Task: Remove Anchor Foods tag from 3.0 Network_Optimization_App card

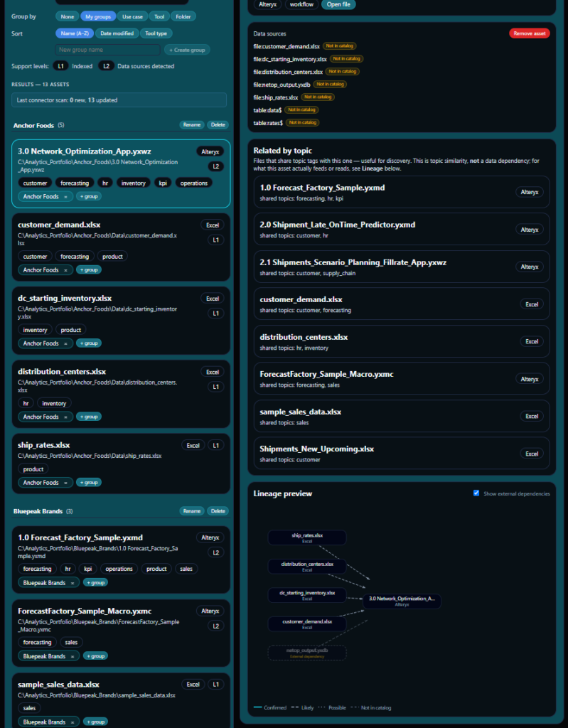Action: tap(65, 197)
